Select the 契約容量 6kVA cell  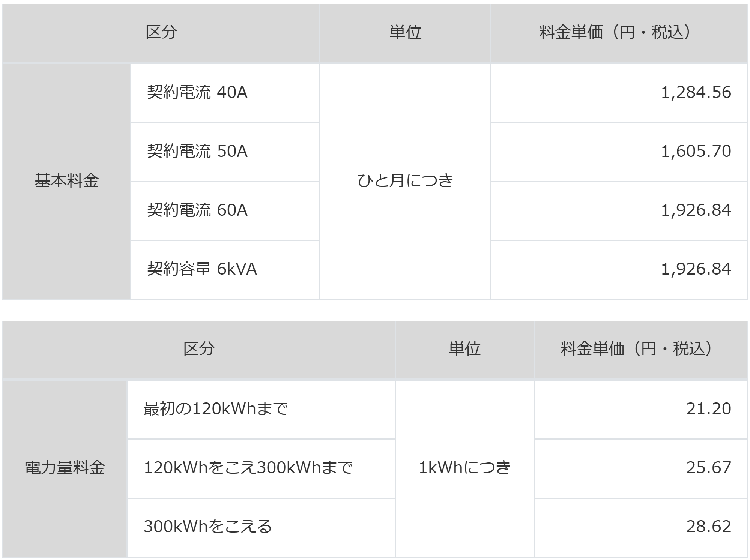tap(225, 270)
